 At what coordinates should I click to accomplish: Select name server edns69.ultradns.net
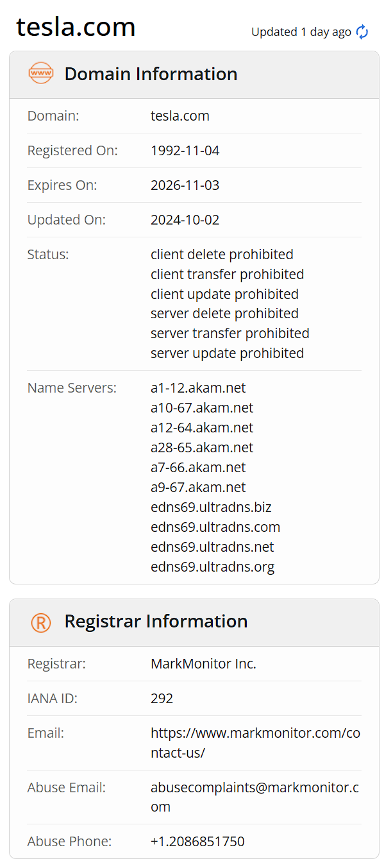pyautogui.click(x=212, y=547)
